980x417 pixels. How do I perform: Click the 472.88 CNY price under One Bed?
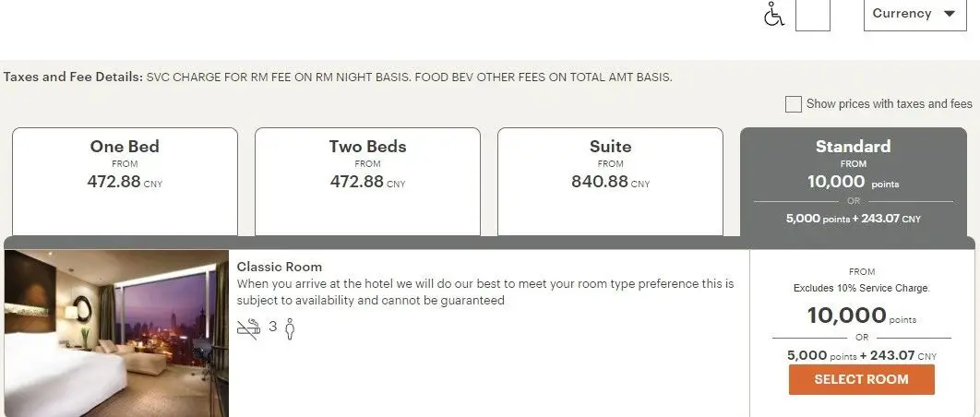(x=125, y=182)
